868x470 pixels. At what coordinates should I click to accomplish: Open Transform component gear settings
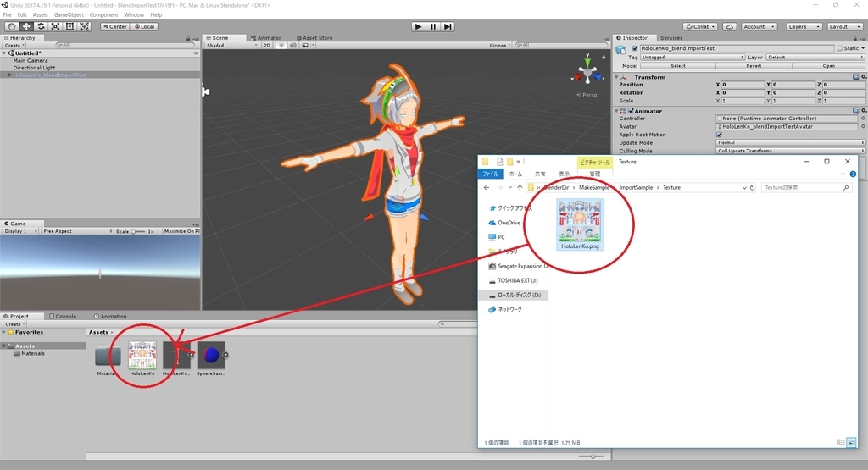tap(864, 77)
